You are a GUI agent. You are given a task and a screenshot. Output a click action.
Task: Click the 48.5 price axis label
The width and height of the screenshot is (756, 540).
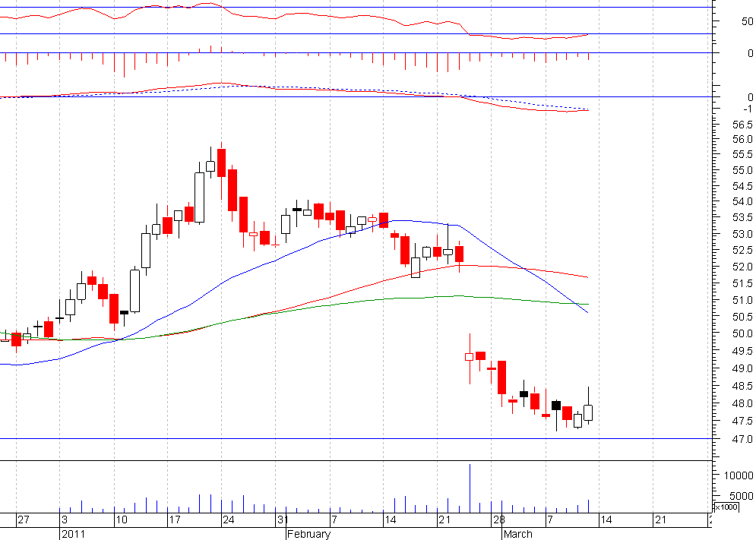pos(742,386)
